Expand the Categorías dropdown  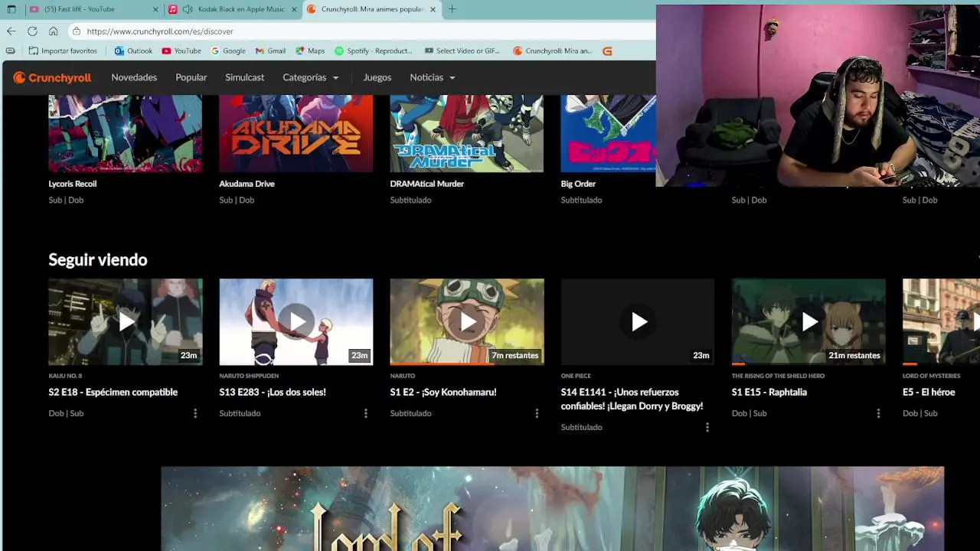coord(310,77)
